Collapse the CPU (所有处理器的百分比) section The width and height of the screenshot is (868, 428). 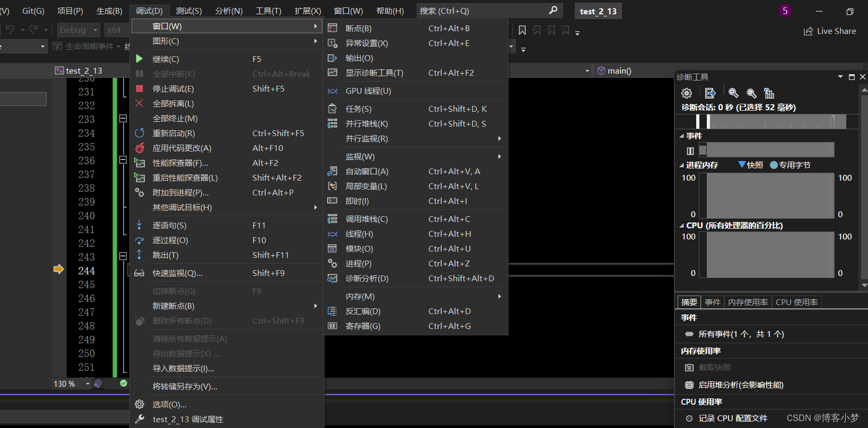(682, 226)
